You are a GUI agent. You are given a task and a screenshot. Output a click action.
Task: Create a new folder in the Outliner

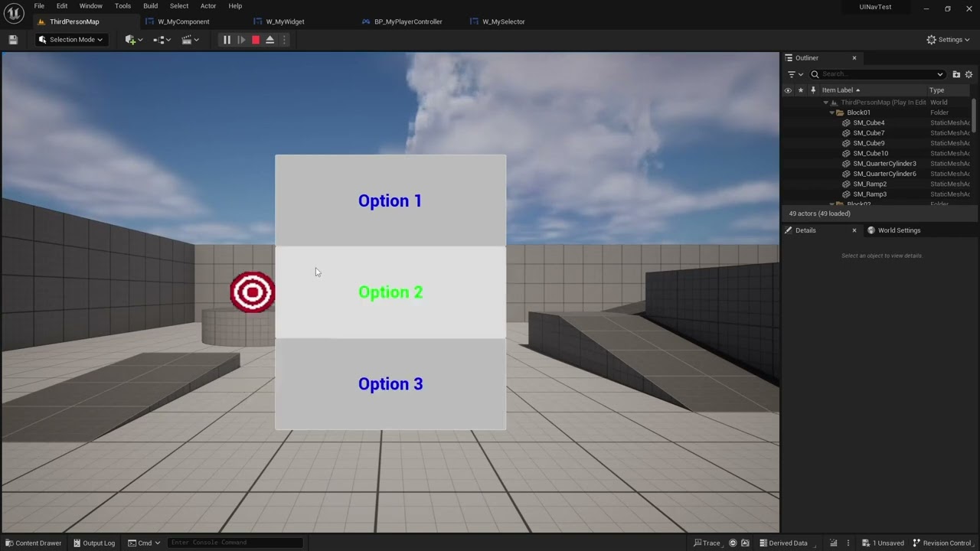click(956, 74)
